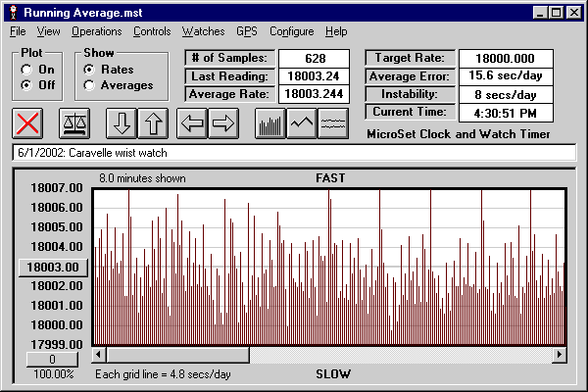Click the Average Error 15.6 sec/day value
Image resolution: width=588 pixels, height=392 pixels.
coord(506,75)
